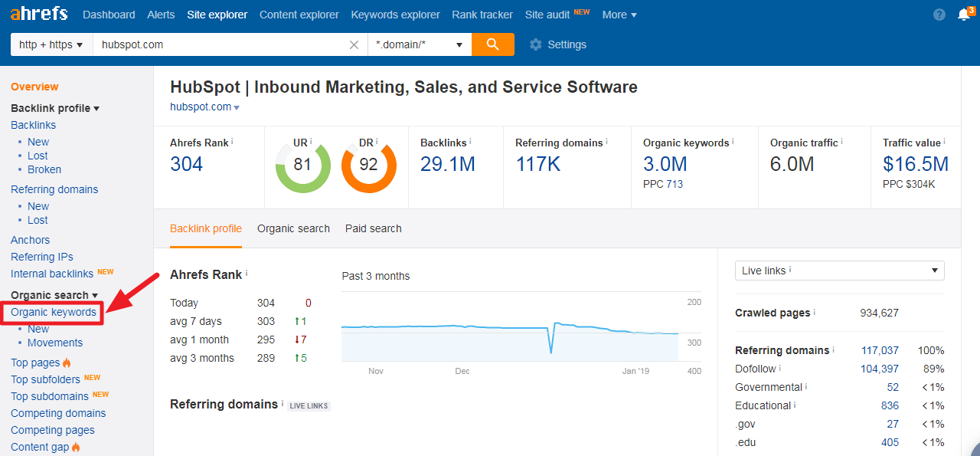Click info icon beside Organic traffic metric

841,142
